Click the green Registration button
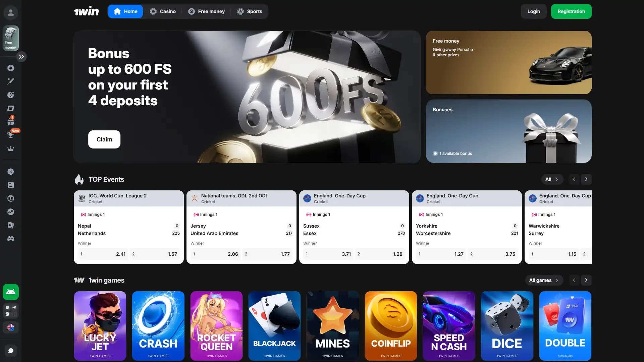 click(x=571, y=11)
